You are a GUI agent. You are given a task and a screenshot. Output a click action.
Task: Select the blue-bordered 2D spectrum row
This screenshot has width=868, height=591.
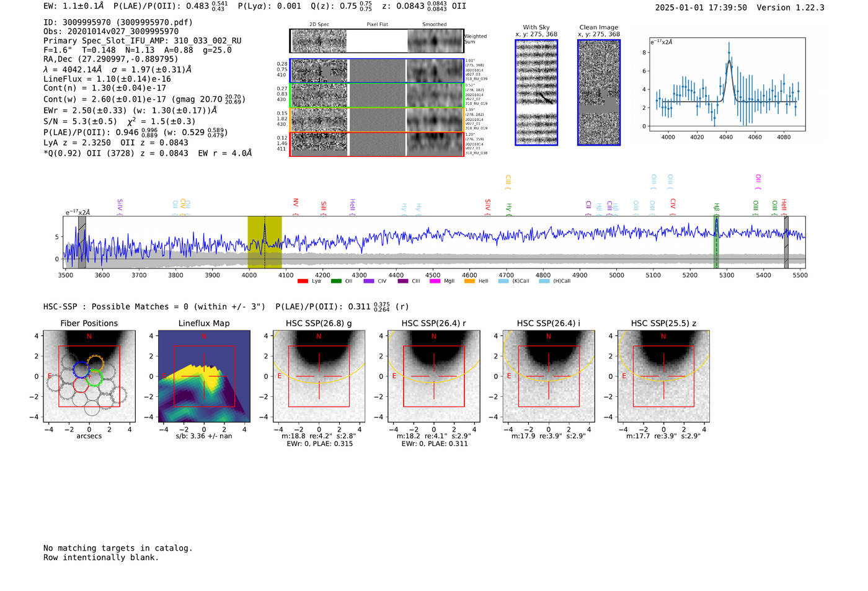coord(377,71)
